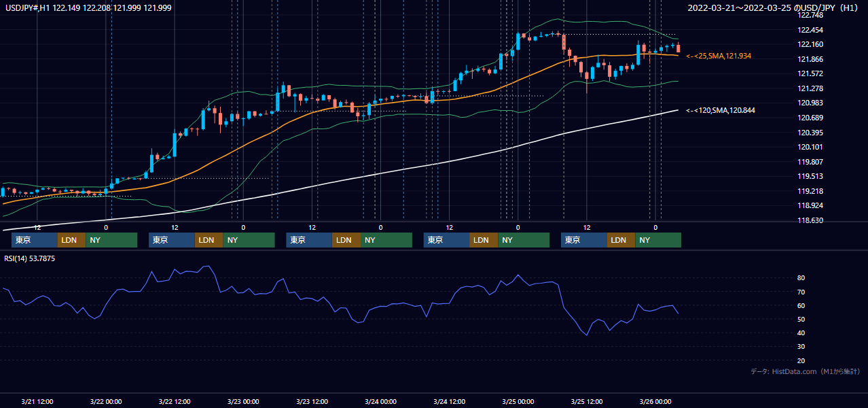Click the 3/23 12:00 time label
868x408 pixels.
coord(312,401)
